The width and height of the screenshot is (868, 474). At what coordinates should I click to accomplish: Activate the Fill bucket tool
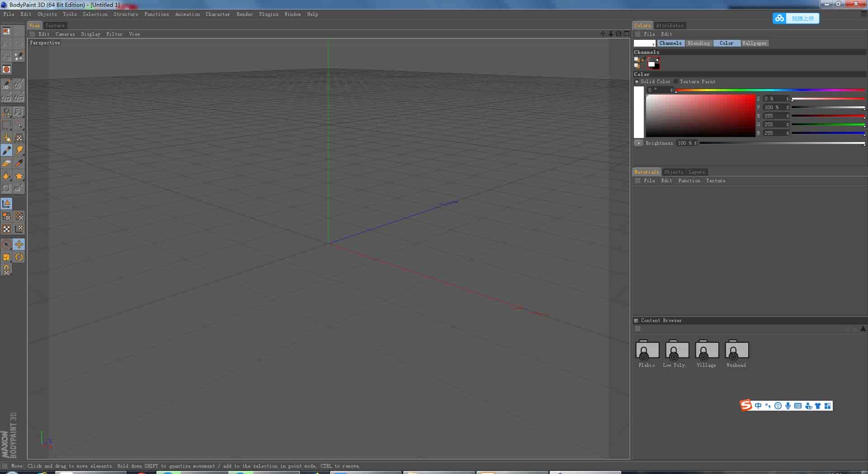pyautogui.click(x=6, y=176)
